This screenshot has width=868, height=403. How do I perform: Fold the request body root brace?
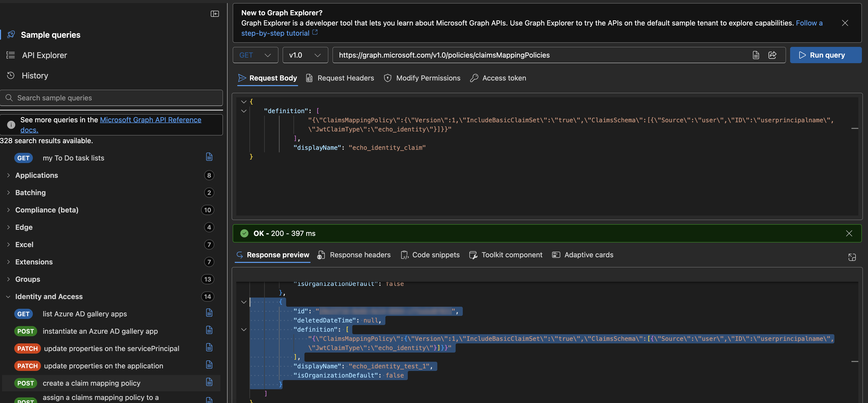coord(244,101)
